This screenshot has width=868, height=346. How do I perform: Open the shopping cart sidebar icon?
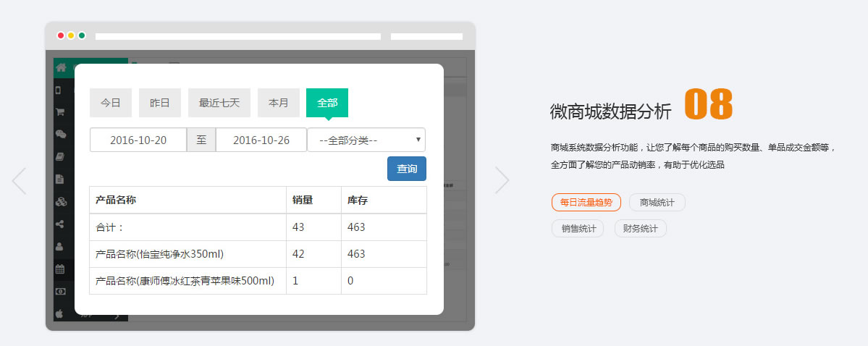(x=61, y=112)
